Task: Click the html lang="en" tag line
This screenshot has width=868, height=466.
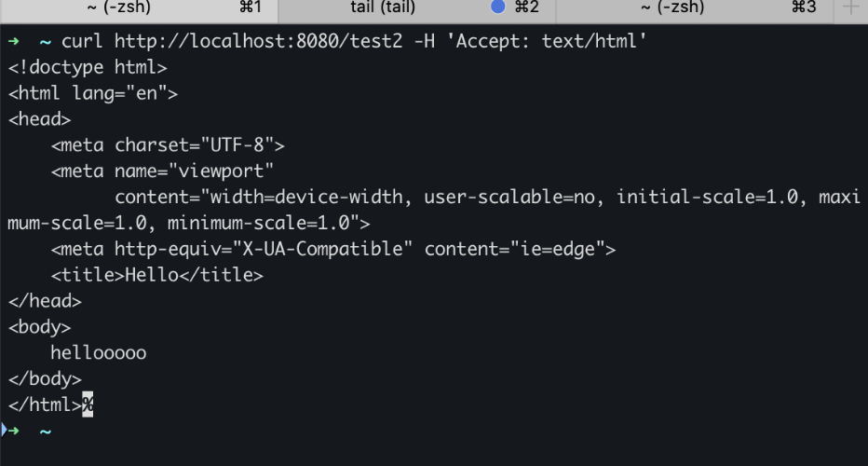Action: click(93, 93)
